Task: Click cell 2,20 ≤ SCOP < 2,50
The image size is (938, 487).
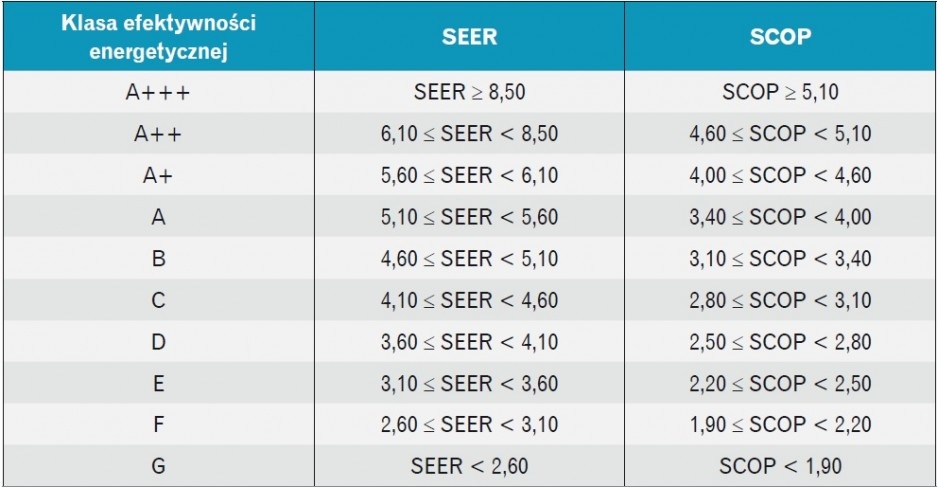Action: coord(781,383)
